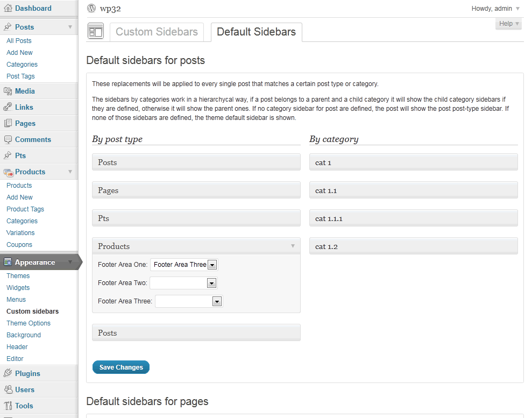Click the Links chain icon
This screenshot has height=418, width=532.
[x=8, y=107]
